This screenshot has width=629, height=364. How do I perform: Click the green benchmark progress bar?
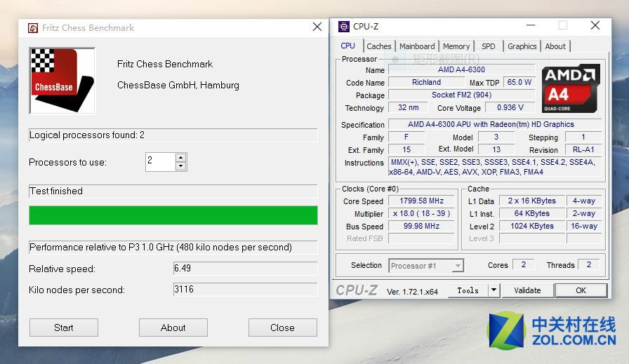(x=173, y=215)
